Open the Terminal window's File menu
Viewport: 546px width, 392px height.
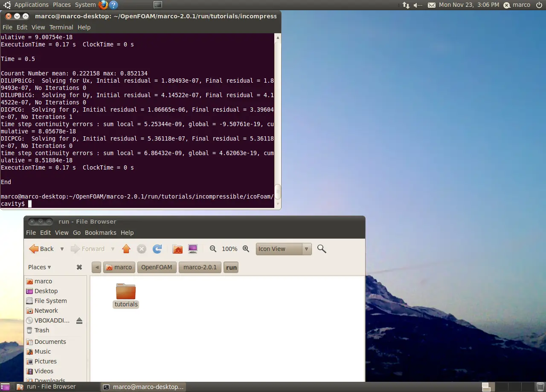click(8, 27)
